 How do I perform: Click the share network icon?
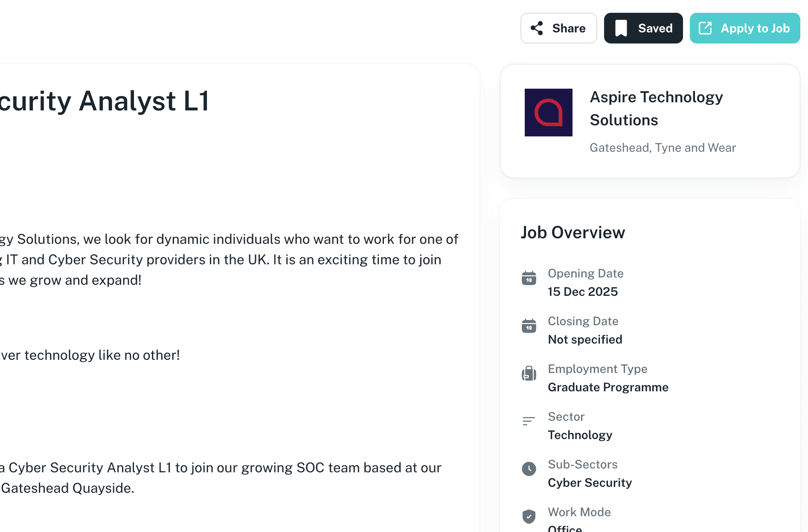click(x=537, y=28)
